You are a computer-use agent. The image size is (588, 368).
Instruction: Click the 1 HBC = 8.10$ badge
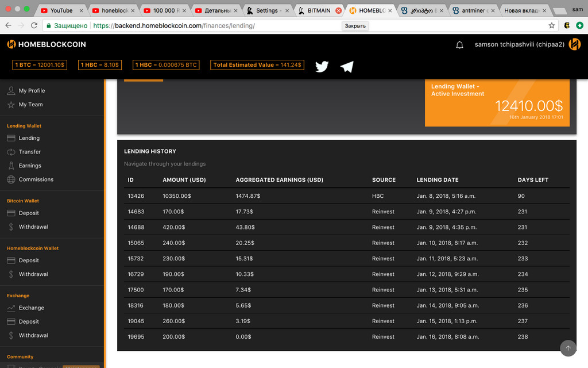pos(100,65)
